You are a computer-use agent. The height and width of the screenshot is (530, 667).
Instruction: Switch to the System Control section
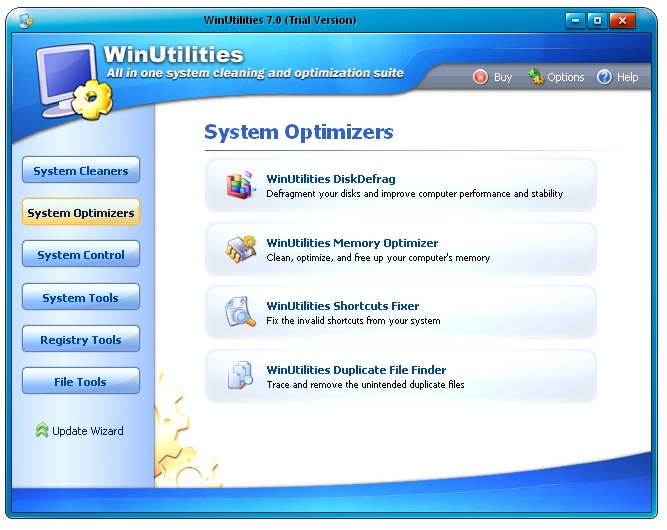pyautogui.click(x=81, y=254)
